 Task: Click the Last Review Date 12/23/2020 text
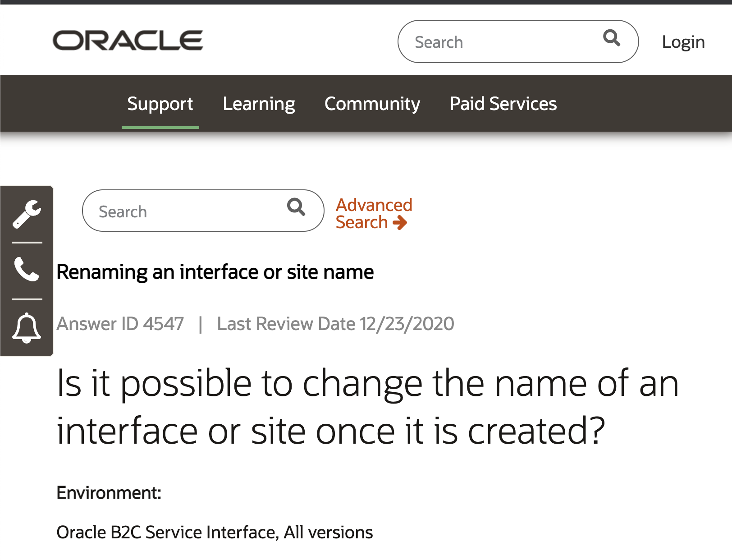pos(335,324)
